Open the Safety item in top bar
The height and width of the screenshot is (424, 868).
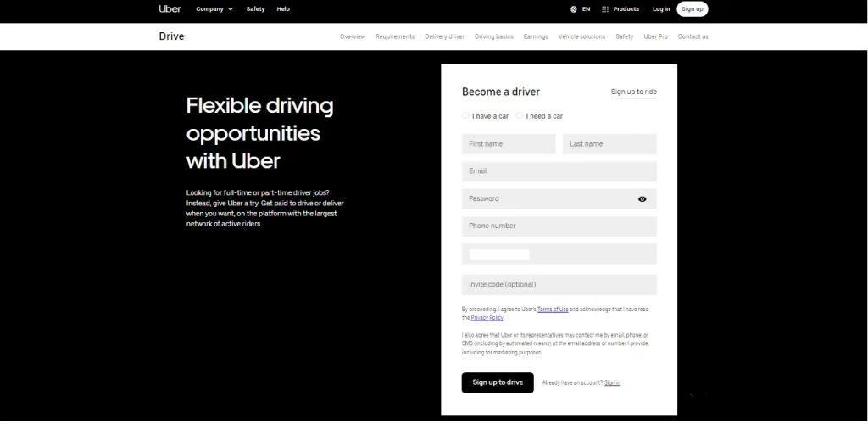click(255, 9)
